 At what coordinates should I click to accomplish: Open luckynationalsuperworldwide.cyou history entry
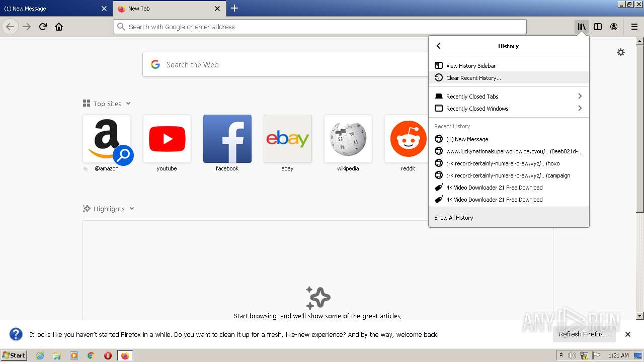click(509, 151)
